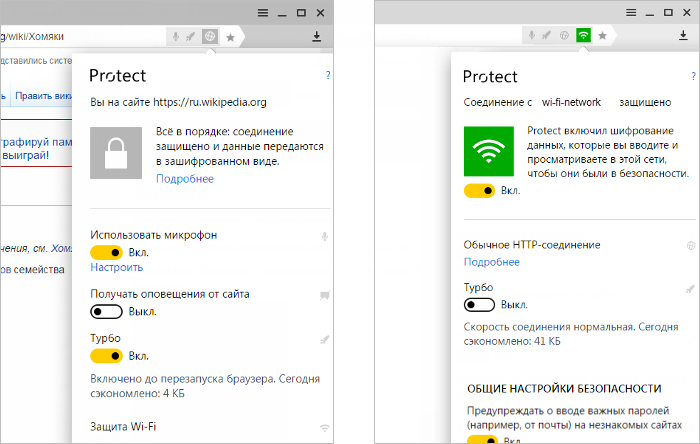700x444 pixels.
Task: Click the address bar URL ending wiki/Хомяки
Action: click(32, 36)
